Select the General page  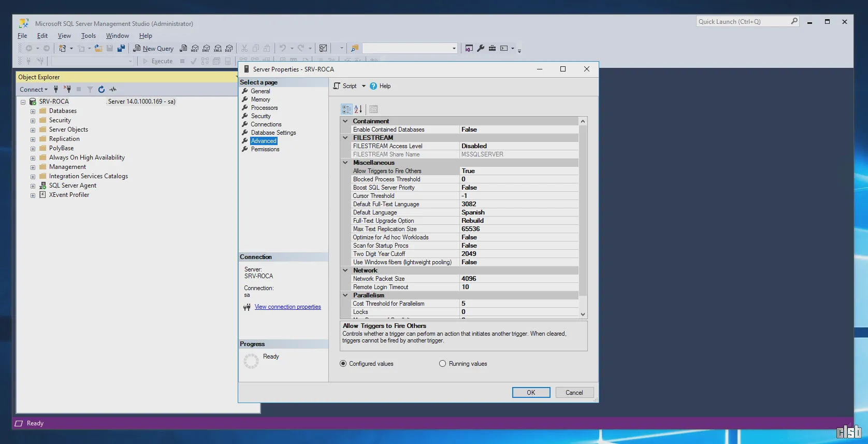[261, 91]
